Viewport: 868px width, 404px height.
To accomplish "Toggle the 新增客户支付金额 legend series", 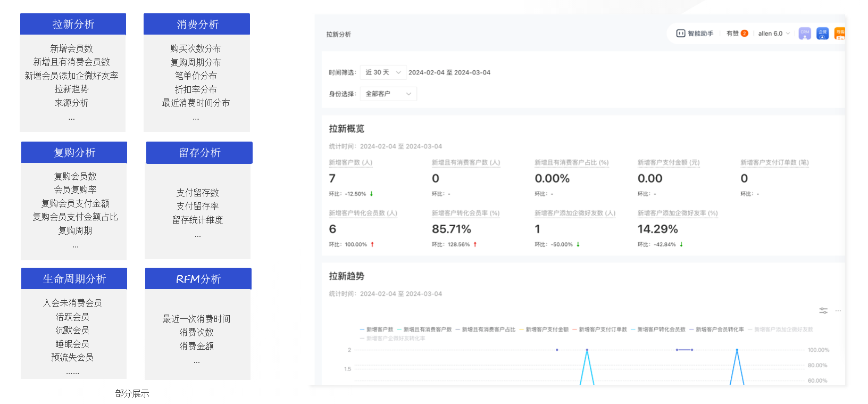I will pyautogui.click(x=544, y=329).
